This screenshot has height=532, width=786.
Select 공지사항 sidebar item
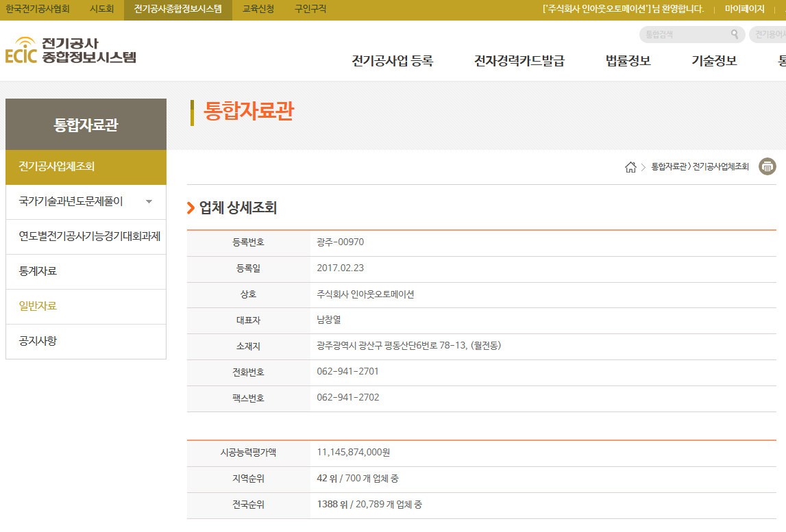pyautogui.click(x=86, y=341)
